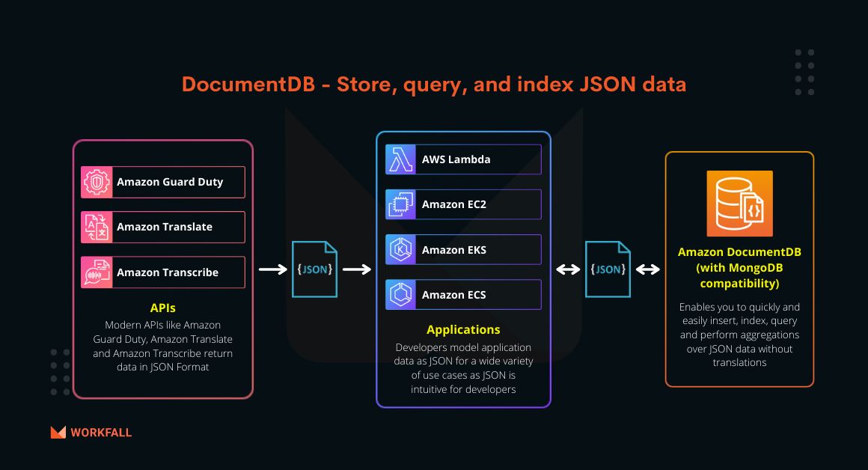Click the Amazon ECS hexagon icon
This screenshot has height=470, width=868.
click(401, 295)
